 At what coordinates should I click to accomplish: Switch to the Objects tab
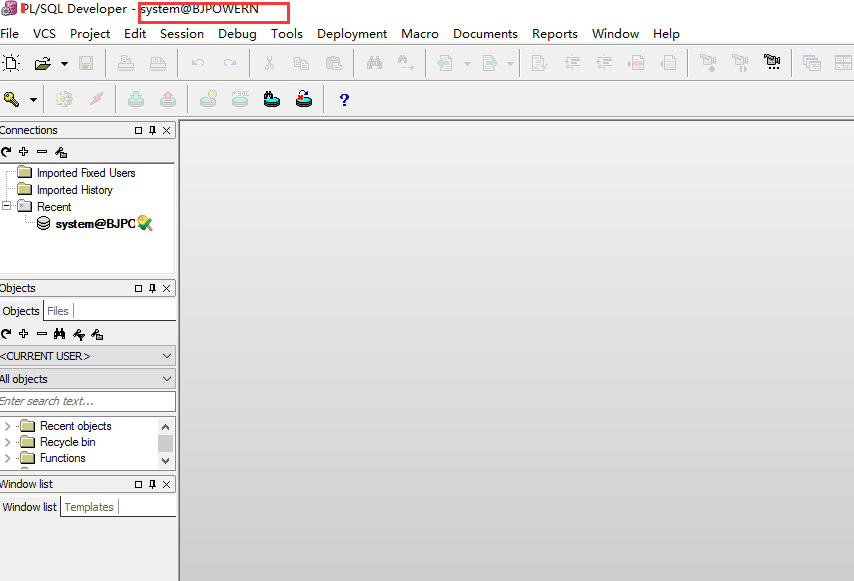tap(21, 311)
